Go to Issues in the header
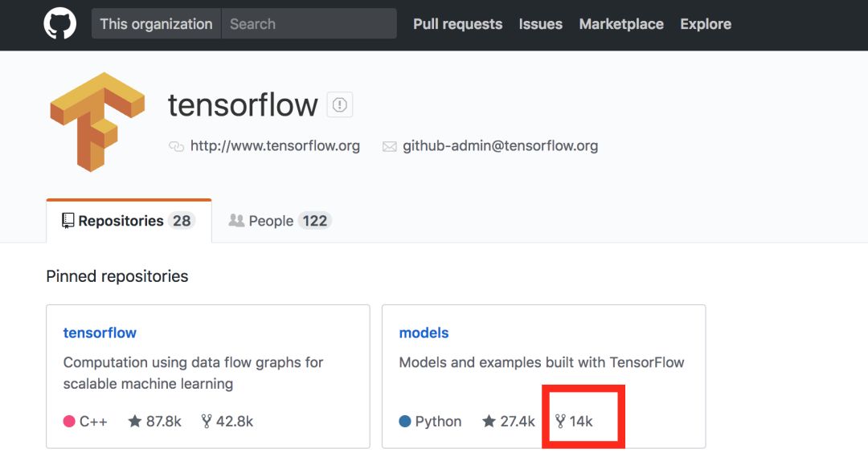Image resolution: width=868 pixels, height=465 pixels. (x=540, y=24)
